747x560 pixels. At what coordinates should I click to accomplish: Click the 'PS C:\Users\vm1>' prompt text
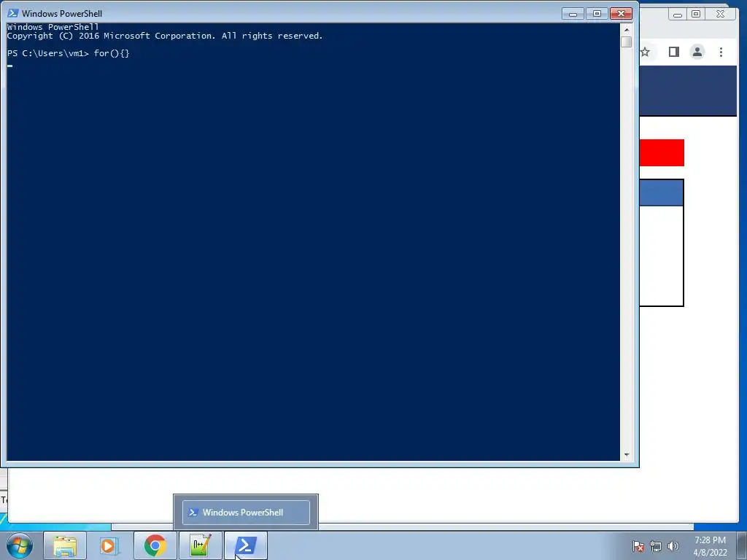48,53
